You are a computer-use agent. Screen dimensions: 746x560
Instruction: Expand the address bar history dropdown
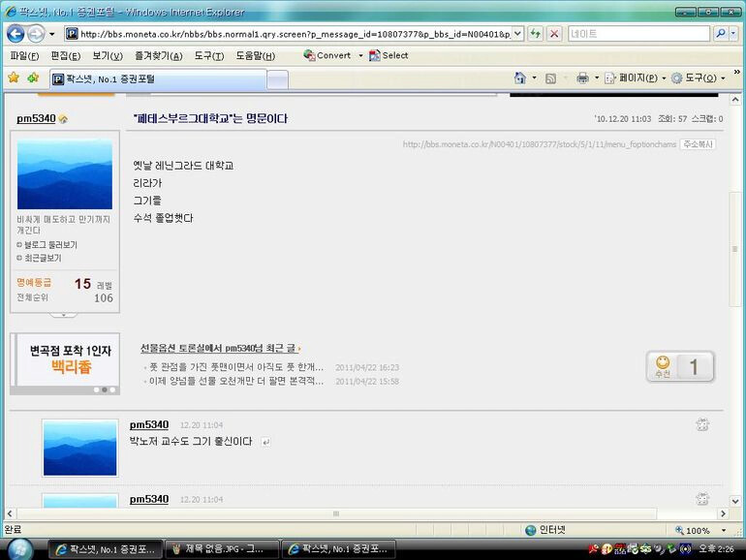518,34
